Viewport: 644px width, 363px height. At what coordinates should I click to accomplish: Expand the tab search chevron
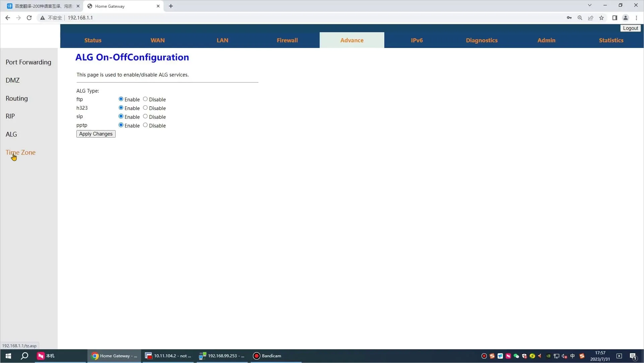[x=589, y=5]
